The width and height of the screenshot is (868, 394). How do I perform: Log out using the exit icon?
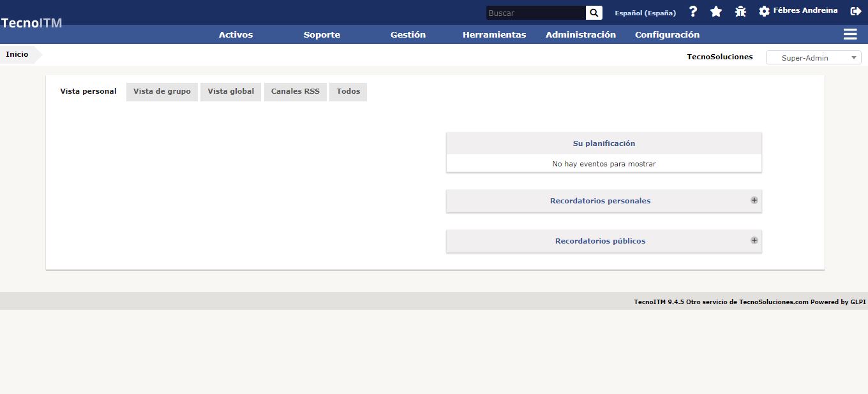[856, 11]
